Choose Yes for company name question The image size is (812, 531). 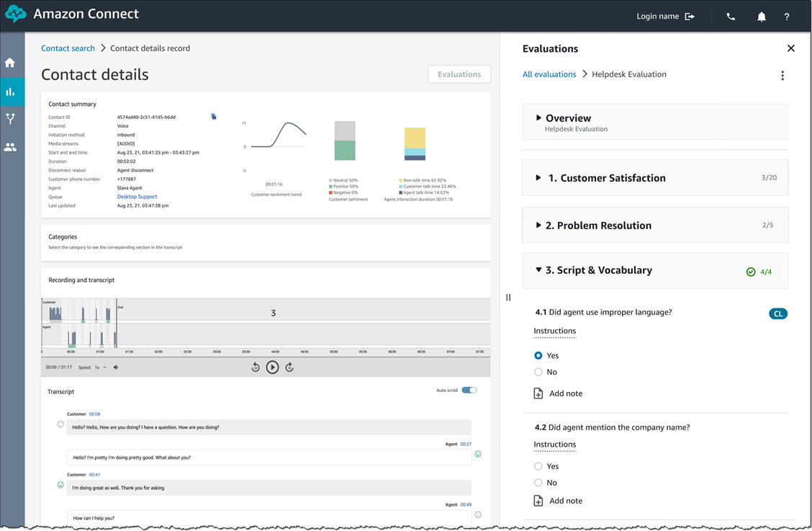tap(538, 466)
